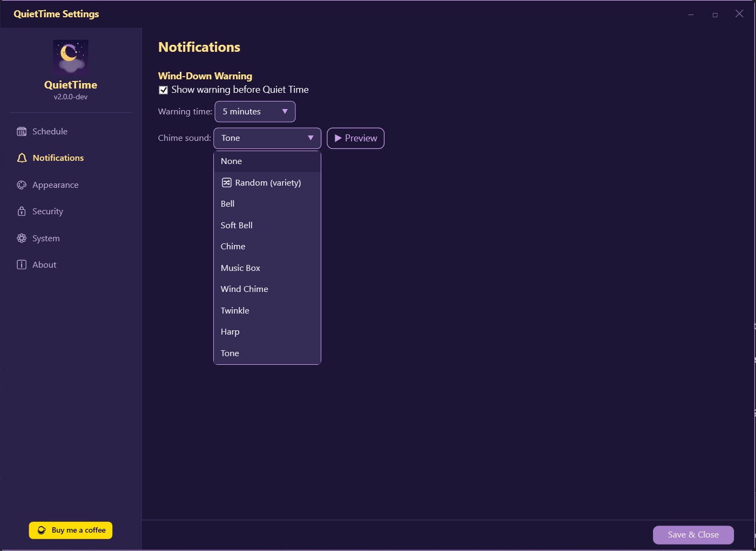Close the QuietTime Settings window
The width and height of the screenshot is (756, 551).
(x=739, y=14)
